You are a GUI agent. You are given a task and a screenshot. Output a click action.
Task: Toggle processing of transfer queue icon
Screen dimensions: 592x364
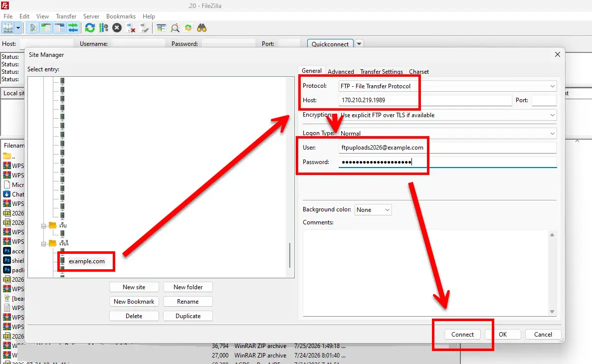tap(103, 28)
